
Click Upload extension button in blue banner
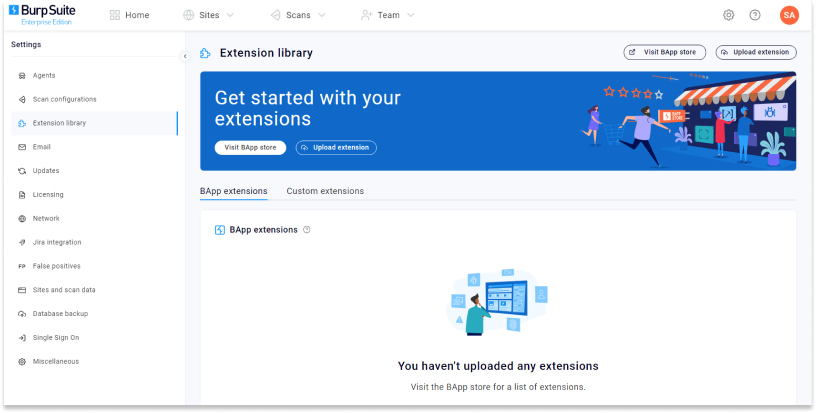336,148
